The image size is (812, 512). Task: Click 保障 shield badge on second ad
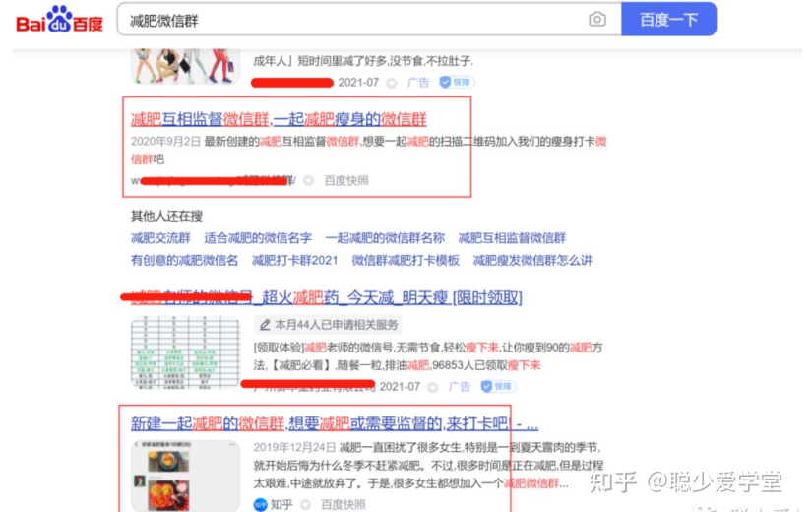tap(498, 386)
